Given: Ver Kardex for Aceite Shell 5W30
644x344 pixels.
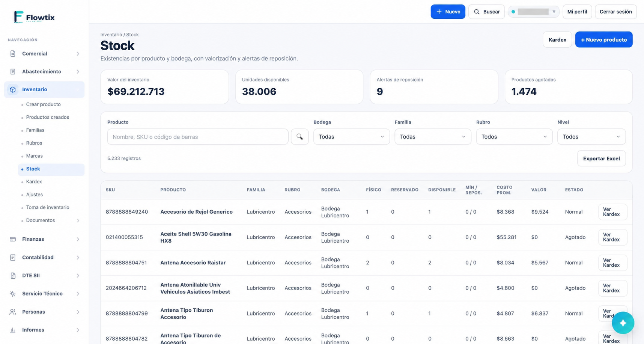Looking at the screenshot, I should (612, 237).
